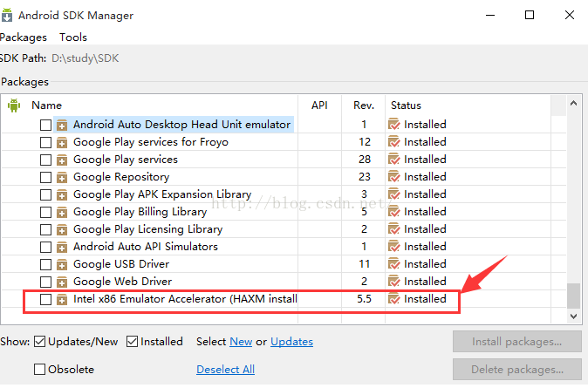Click Installed status icon for Google Play Licensing Library
Screen dimensions: 588x388
(x=393, y=229)
